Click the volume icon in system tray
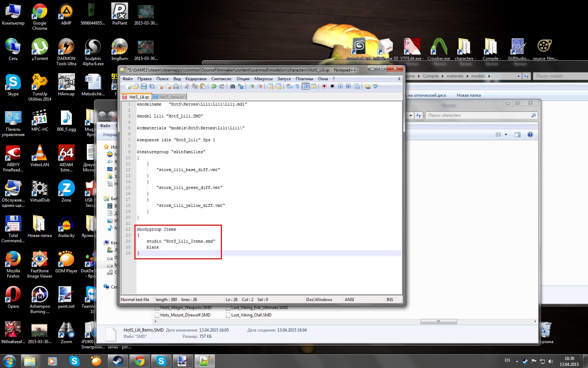Screen dimensions: 588x368 [x=551, y=361]
